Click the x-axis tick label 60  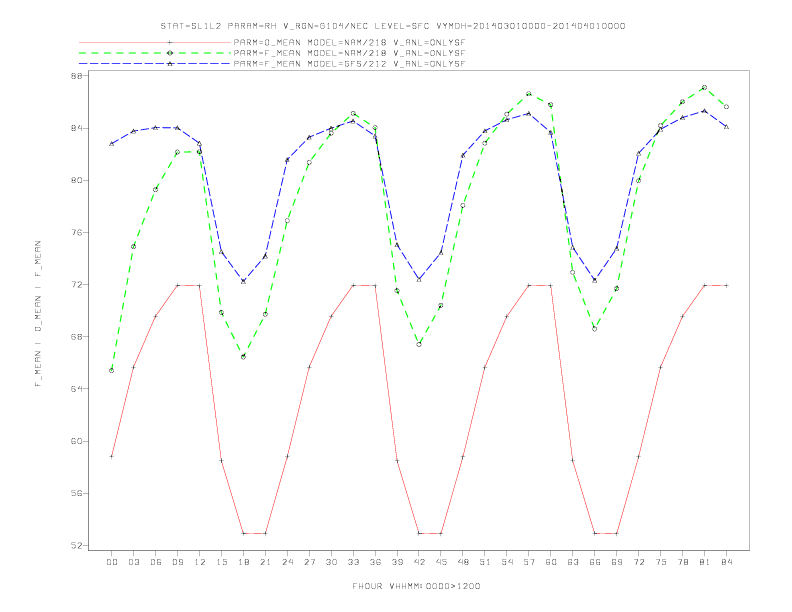tap(551, 562)
